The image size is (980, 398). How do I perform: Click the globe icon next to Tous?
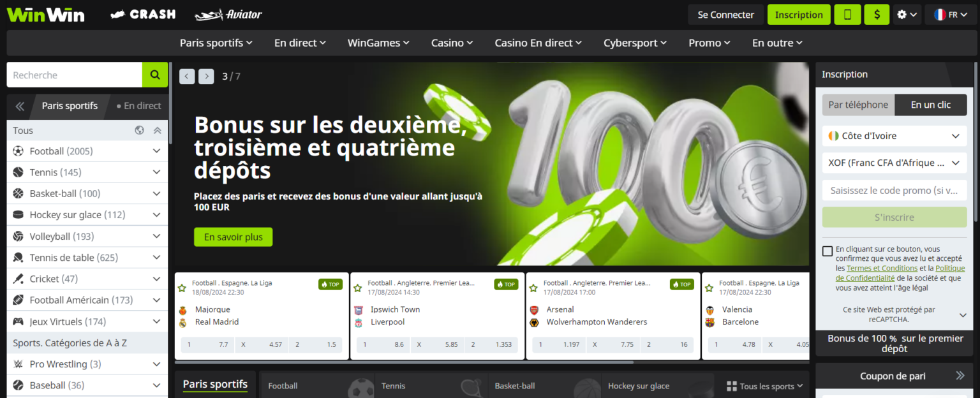139,129
